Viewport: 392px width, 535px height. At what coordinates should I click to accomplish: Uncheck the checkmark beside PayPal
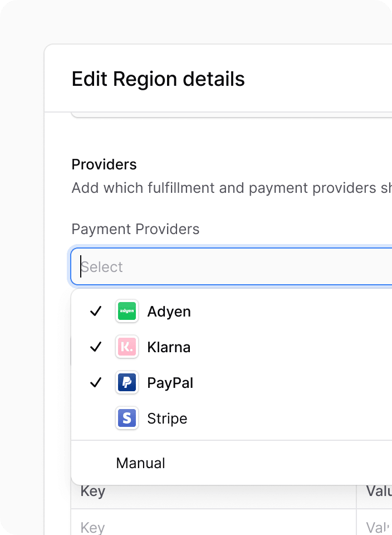coord(96,382)
